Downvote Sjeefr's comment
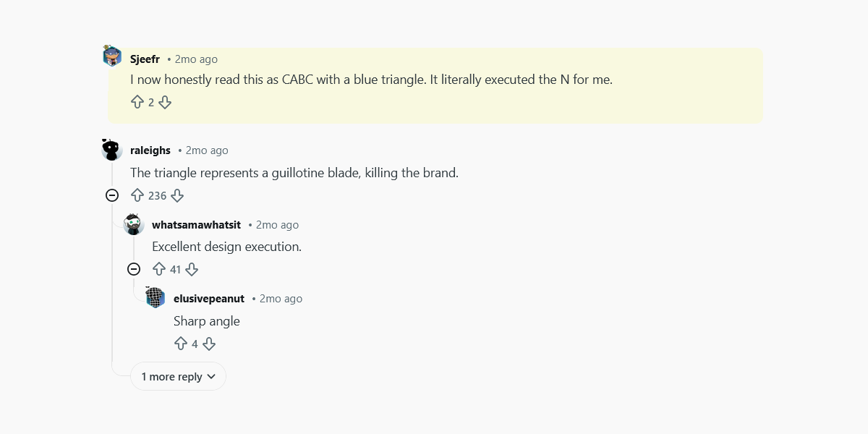Screen dimensions: 868x434 tap(165, 102)
